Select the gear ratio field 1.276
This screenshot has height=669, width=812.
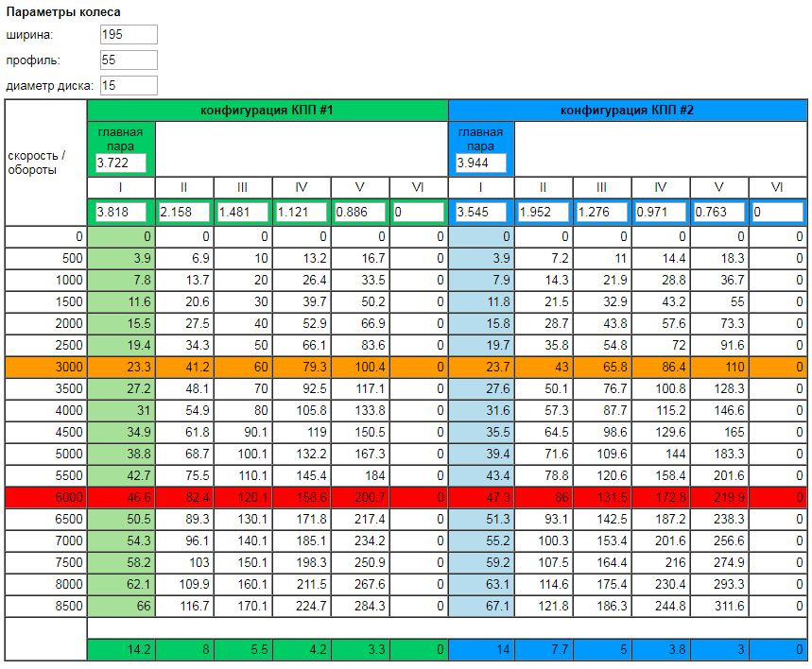coord(601,213)
